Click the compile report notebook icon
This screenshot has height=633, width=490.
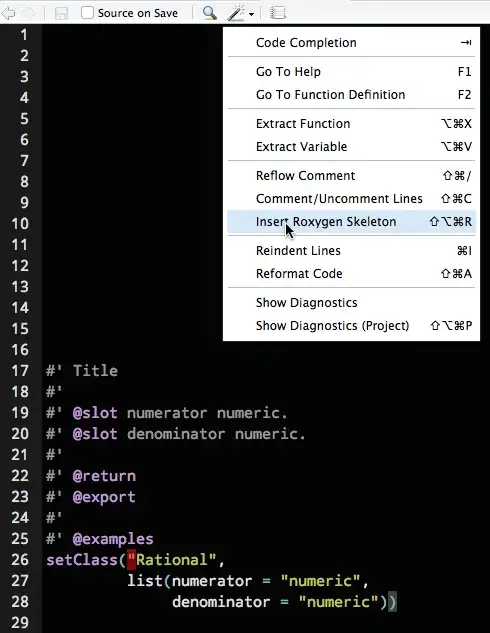(277, 13)
